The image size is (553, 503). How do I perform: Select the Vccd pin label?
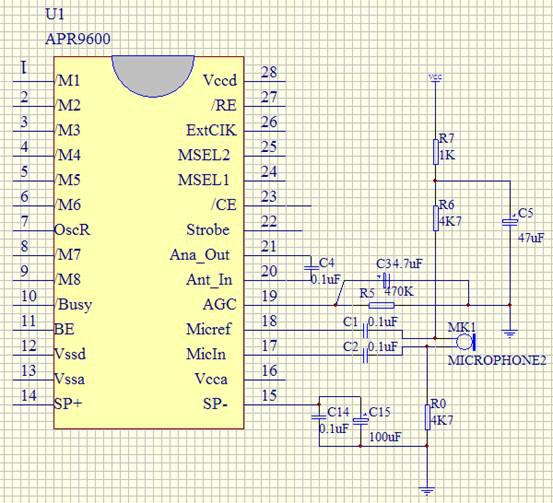pos(220,81)
